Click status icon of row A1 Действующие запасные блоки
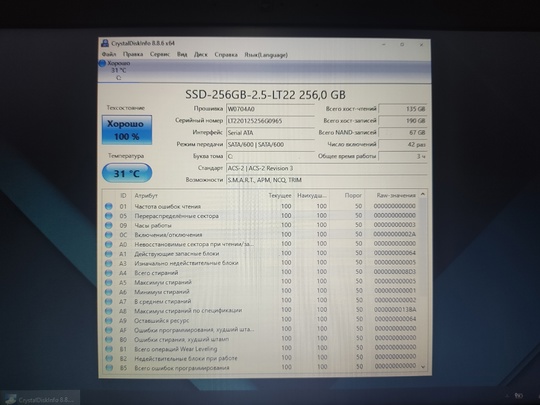Viewport: 540px width, 405px height. (108, 253)
